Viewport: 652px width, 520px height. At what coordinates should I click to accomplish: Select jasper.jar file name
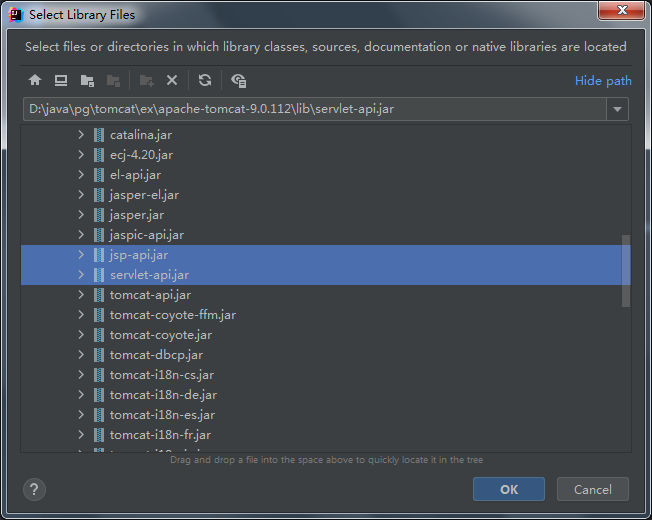coord(137,215)
